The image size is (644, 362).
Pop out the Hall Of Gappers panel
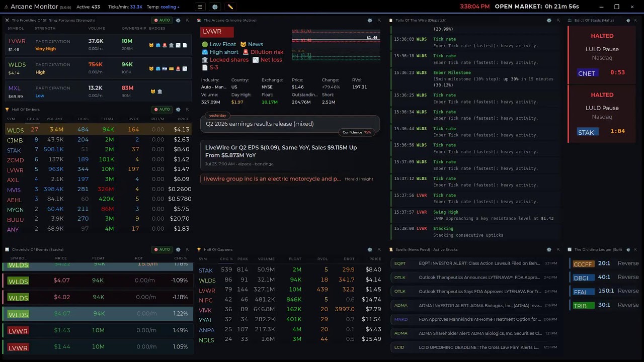click(379, 249)
